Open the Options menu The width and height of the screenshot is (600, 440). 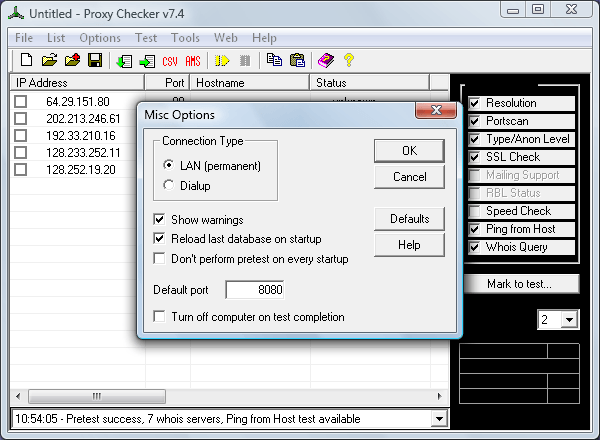coord(100,38)
